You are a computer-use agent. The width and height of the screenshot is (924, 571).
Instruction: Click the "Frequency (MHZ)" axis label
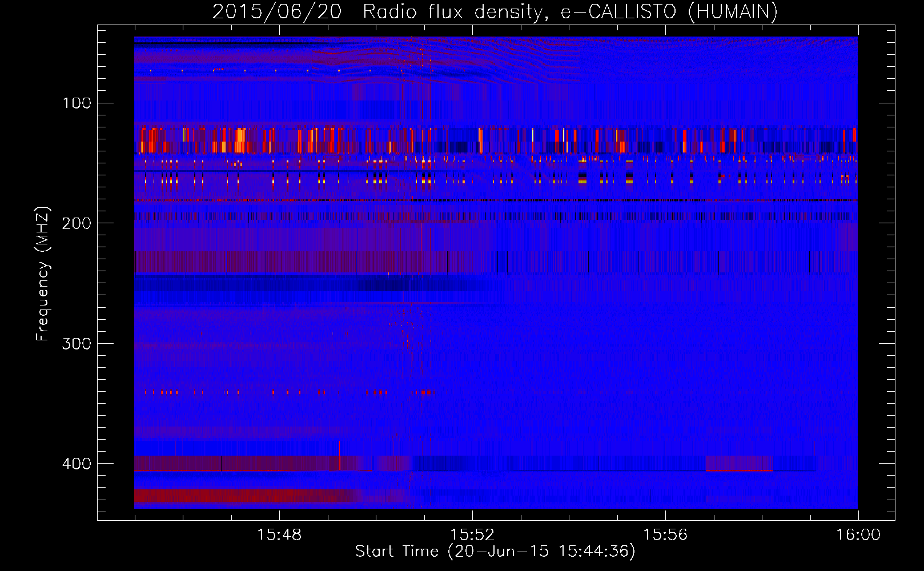click(x=43, y=274)
